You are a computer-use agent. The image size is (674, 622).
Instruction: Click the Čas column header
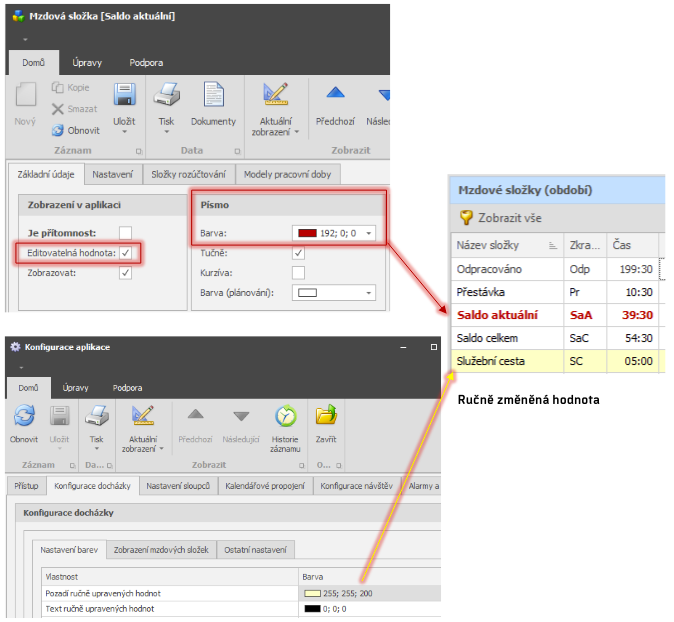click(x=632, y=245)
